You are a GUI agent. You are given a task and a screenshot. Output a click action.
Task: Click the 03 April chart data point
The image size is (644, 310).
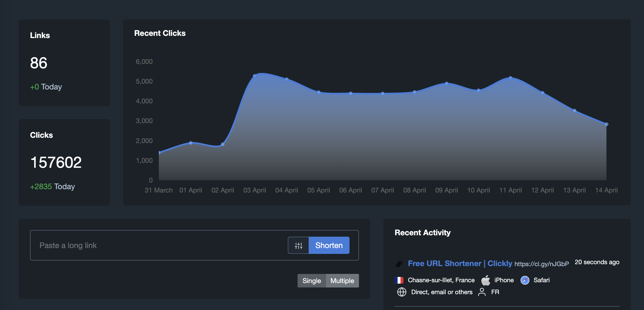(x=255, y=76)
